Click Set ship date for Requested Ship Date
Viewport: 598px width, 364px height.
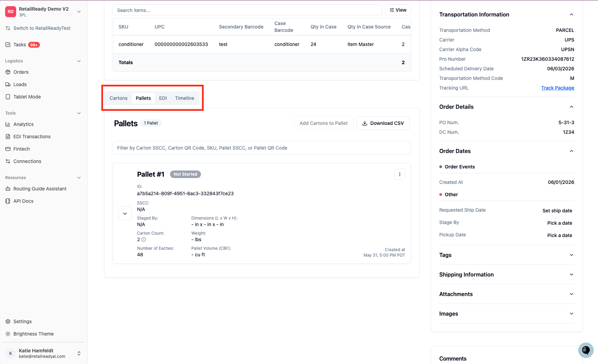[x=557, y=211]
